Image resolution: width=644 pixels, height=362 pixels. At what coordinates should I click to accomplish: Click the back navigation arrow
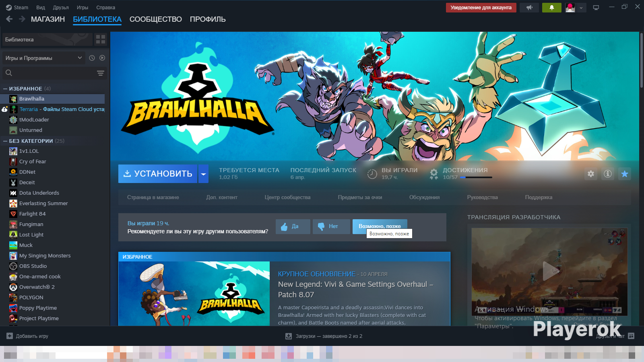tap(9, 19)
